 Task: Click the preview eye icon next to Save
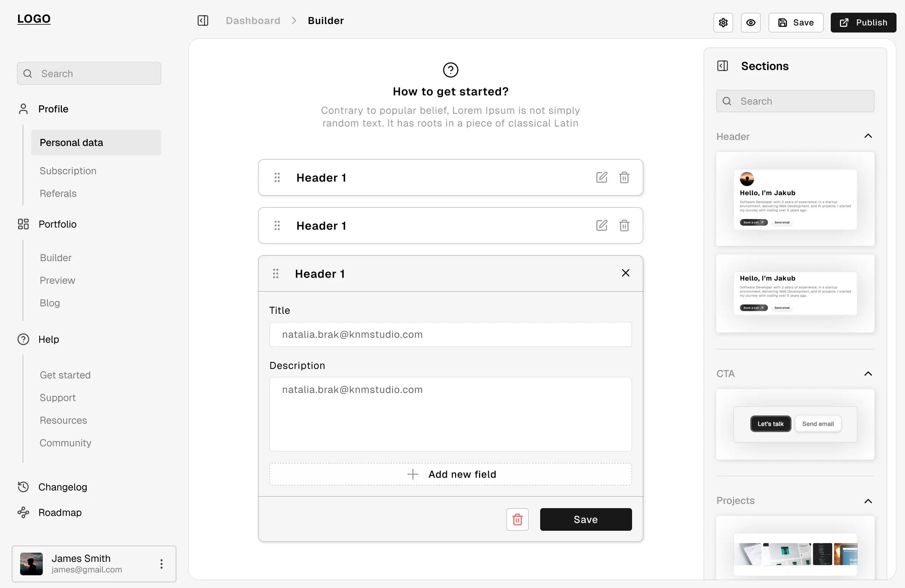[x=751, y=22]
